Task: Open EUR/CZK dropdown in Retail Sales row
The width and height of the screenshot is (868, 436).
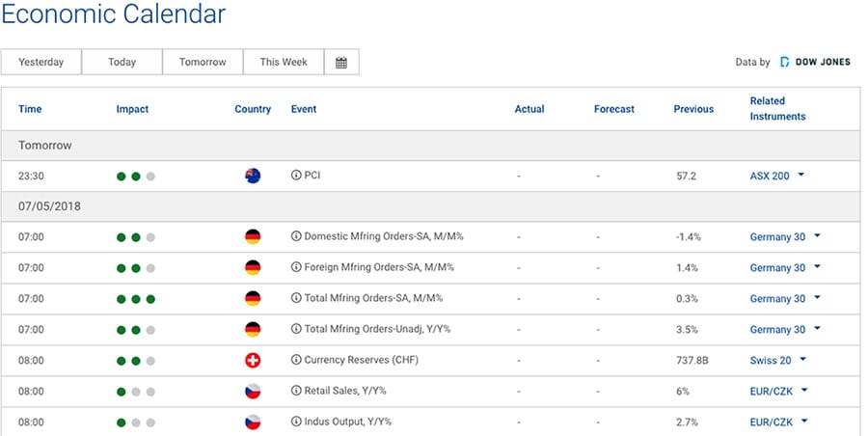Action: pos(804,391)
